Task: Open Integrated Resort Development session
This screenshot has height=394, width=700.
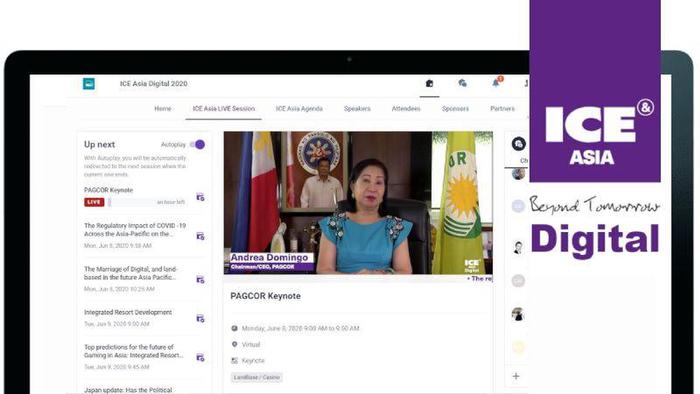Action: (128, 312)
